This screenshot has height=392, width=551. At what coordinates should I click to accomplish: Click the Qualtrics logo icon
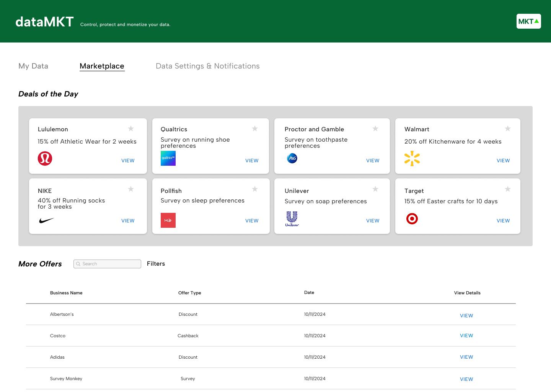click(x=168, y=158)
